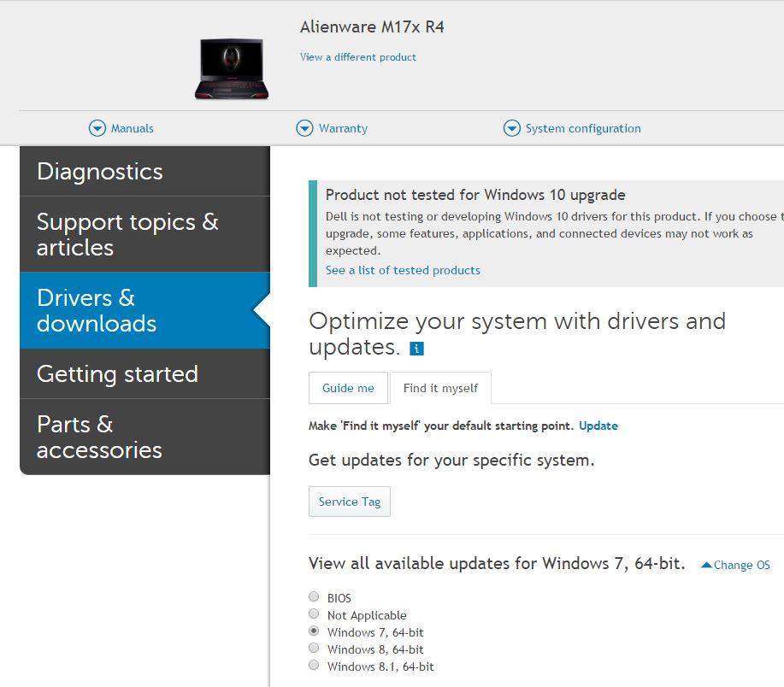Screen dimensions: 784x687
Task: Select the Not Applicable radio option
Action: (314, 614)
